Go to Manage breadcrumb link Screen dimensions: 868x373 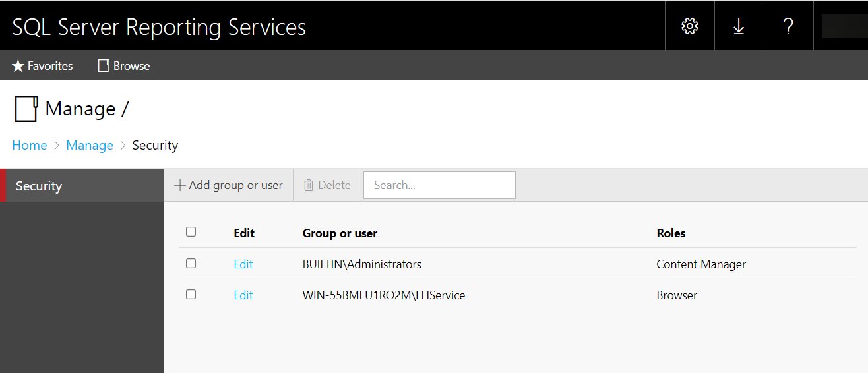point(90,145)
